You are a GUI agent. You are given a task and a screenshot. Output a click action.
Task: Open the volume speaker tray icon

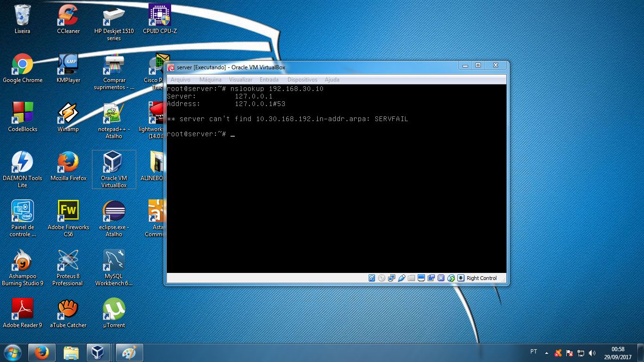coord(592,353)
